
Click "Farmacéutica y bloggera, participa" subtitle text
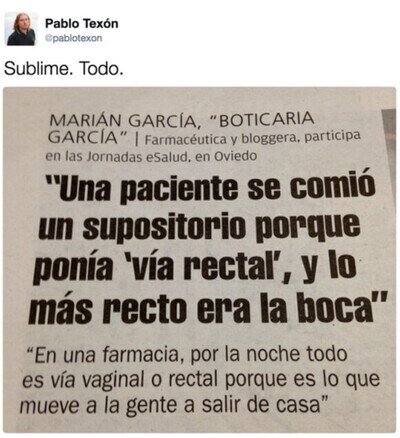point(253,138)
